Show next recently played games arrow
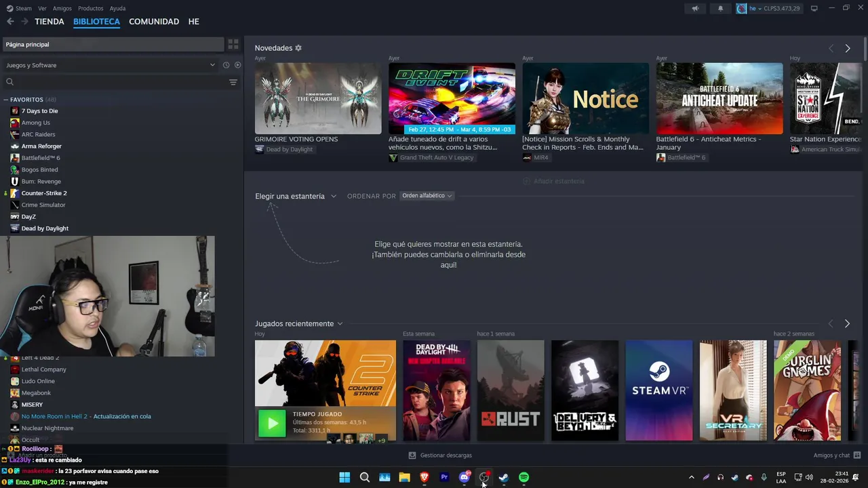Screen dimensions: 868x488 pyautogui.click(x=848, y=324)
